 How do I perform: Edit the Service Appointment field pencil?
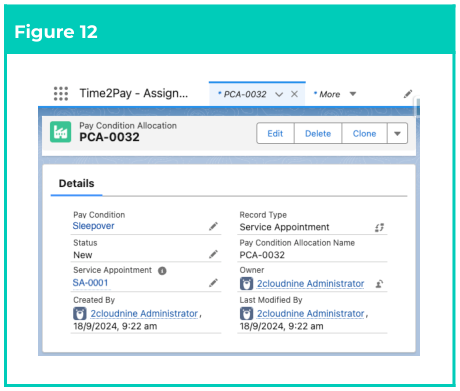(213, 283)
